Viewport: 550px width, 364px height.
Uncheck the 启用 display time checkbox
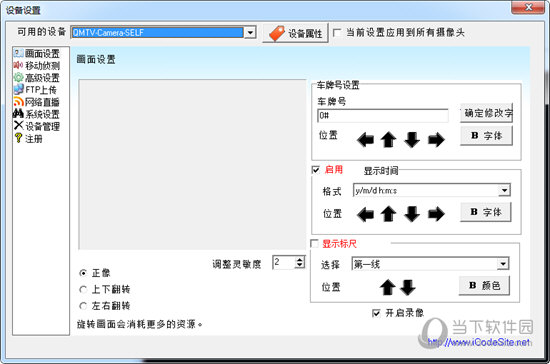(x=315, y=170)
